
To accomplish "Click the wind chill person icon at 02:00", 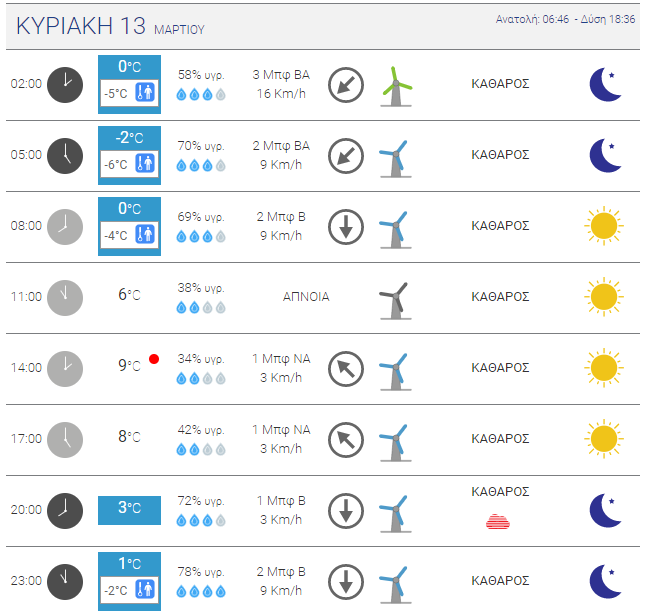I will tap(145, 92).
